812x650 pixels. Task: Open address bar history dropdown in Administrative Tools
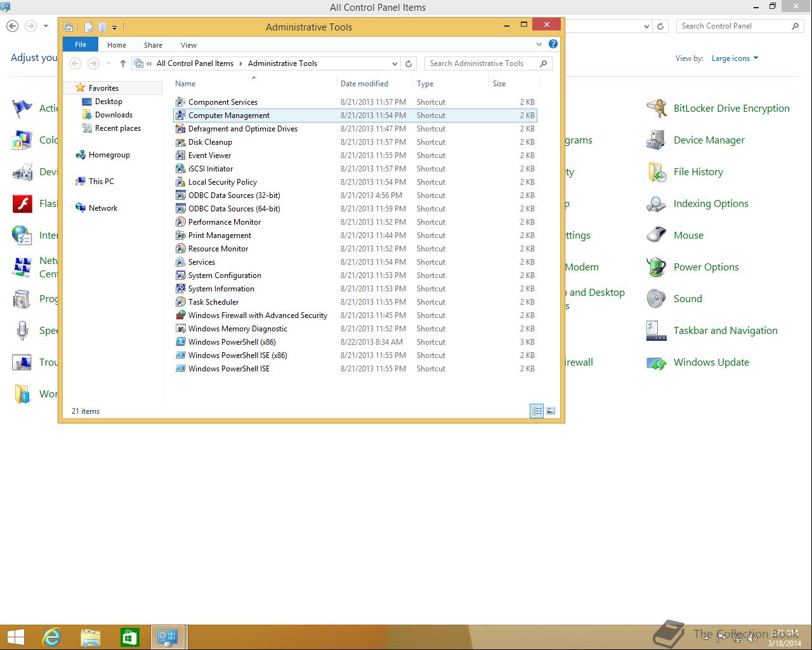tap(395, 63)
